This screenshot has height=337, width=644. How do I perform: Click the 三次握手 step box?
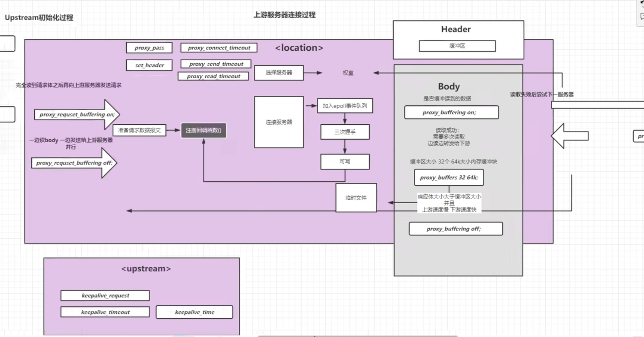pos(345,132)
